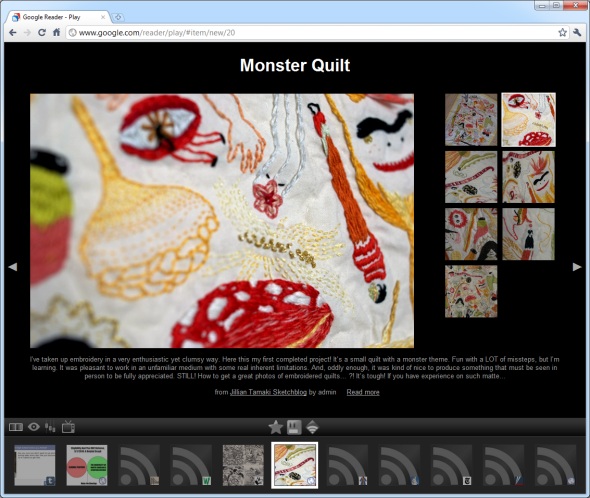Click the Monster Quilt title
This screenshot has height=498, width=590.
pyautogui.click(x=295, y=65)
